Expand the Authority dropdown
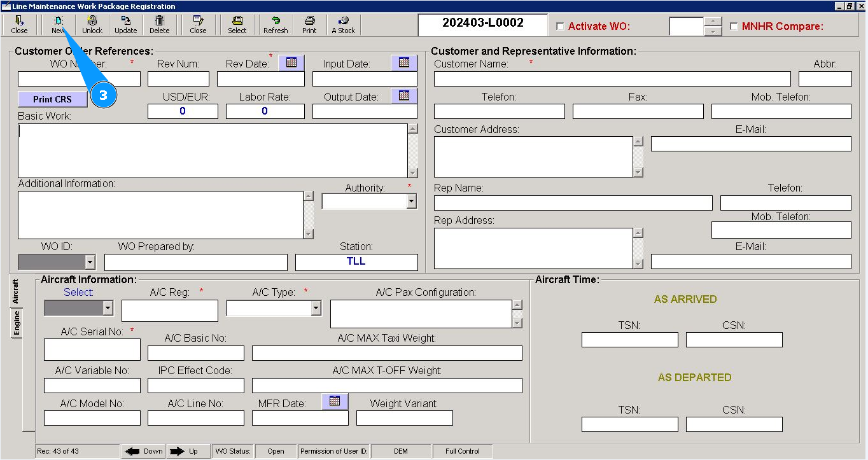This screenshot has width=868, height=460. point(411,202)
